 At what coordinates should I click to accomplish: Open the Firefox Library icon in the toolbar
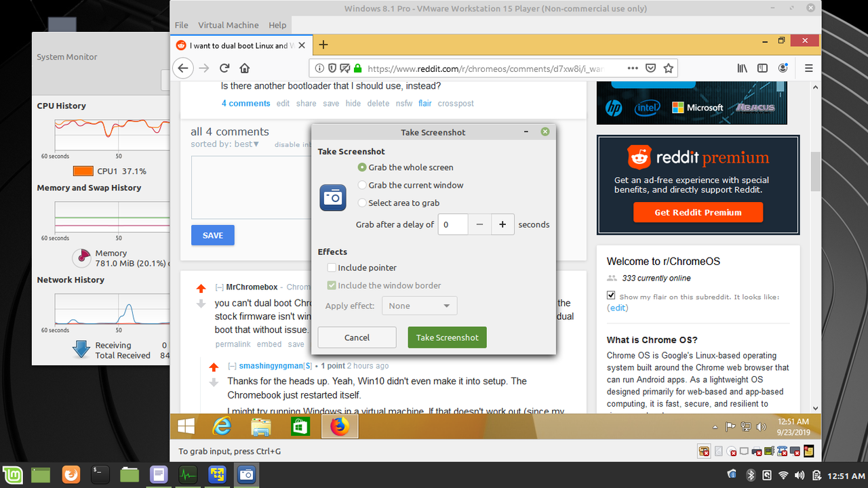(741, 68)
